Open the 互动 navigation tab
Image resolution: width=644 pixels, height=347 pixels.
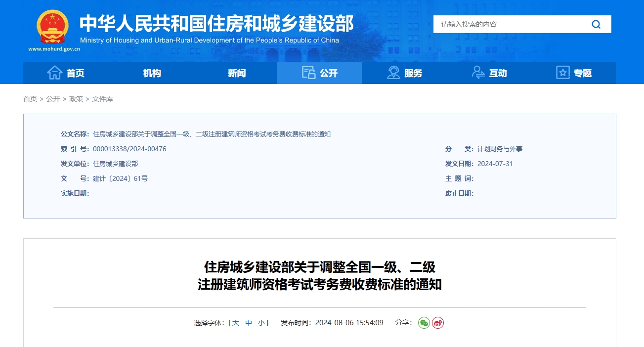pos(489,73)
